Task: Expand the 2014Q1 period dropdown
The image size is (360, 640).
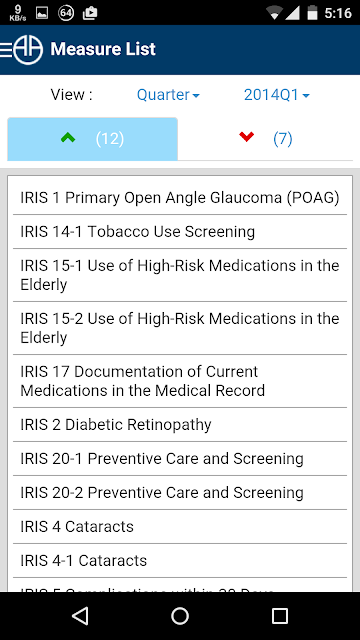Action: click(x=276, y=95)
